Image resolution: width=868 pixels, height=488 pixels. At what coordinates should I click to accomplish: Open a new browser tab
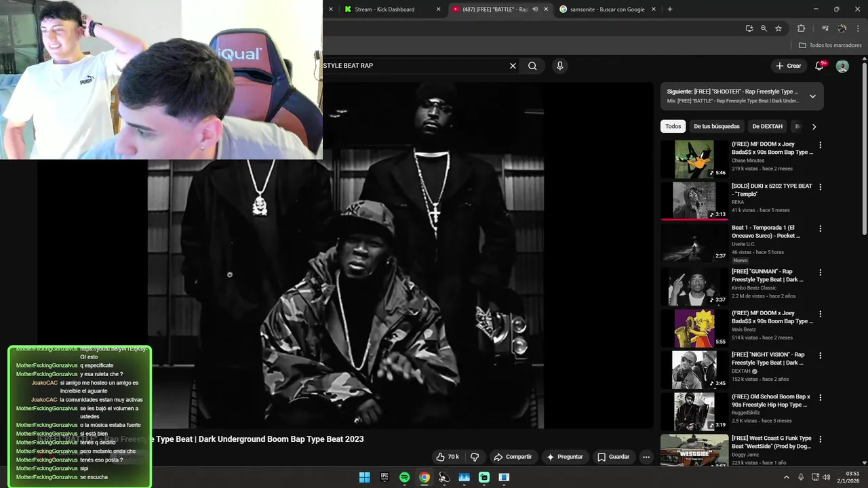click(x=670, y=9)
